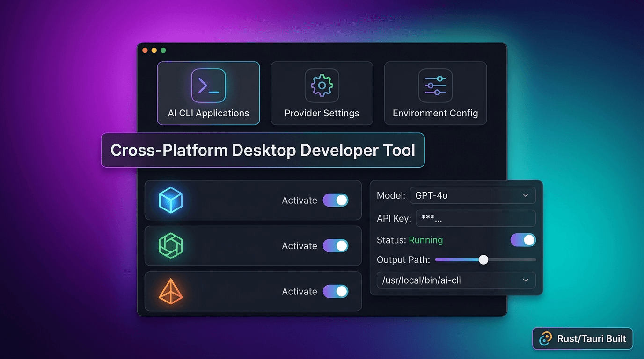
Task: Go to Environment Config tab
Action: tap(435, 93)
